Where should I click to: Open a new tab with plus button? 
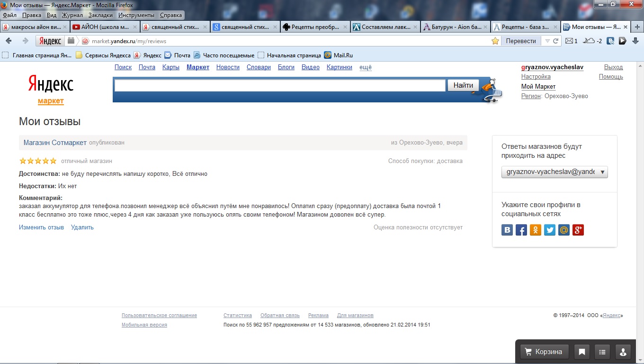[x=637, y=27]
